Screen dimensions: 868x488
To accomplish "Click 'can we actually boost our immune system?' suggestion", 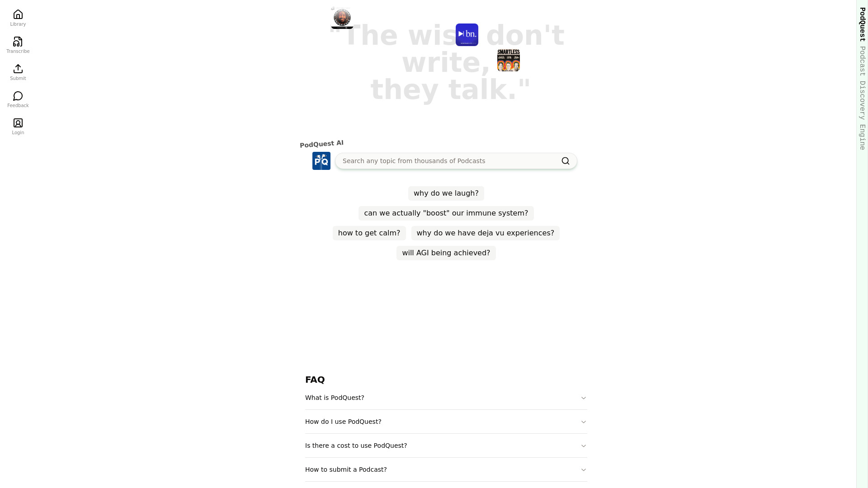I will [x=446, y=213].
